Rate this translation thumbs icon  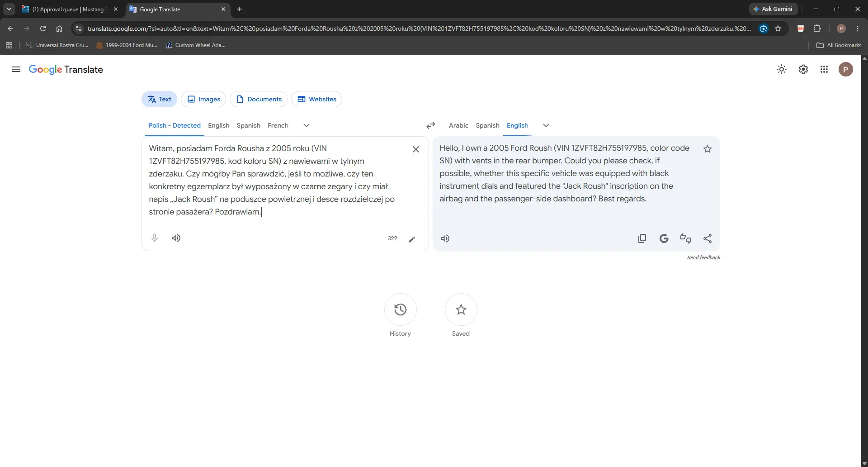(x=686, y=238)
